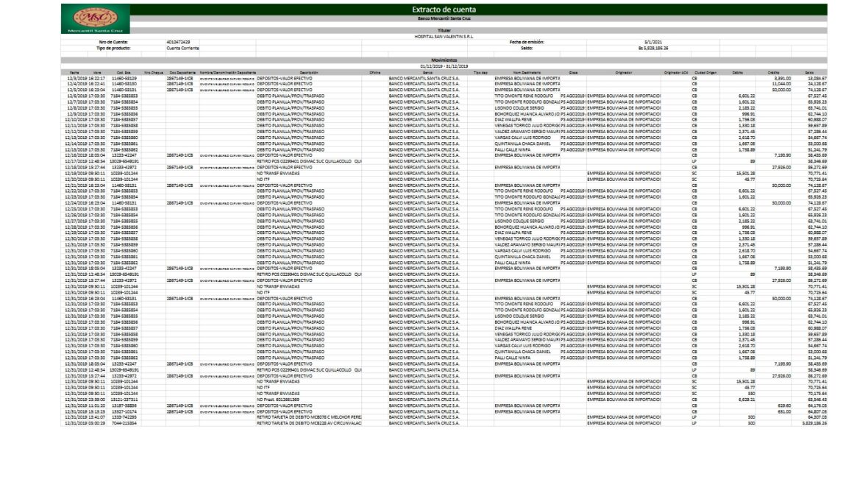
Task: Click the 'Nro Cheque' column header
Action: point(153,73)
